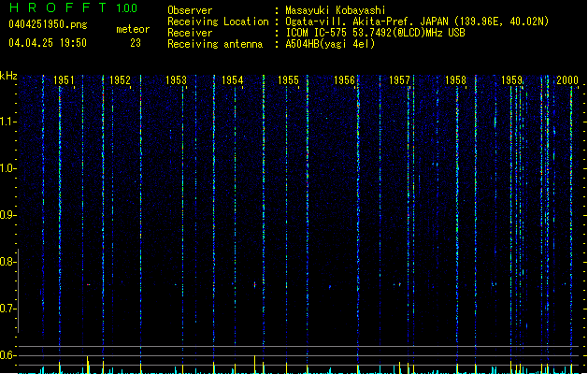Image resolution: width=588 pixels, height=374 pixels.
Task: Click the 1957 time marker
Action: [x=400, y=80]
